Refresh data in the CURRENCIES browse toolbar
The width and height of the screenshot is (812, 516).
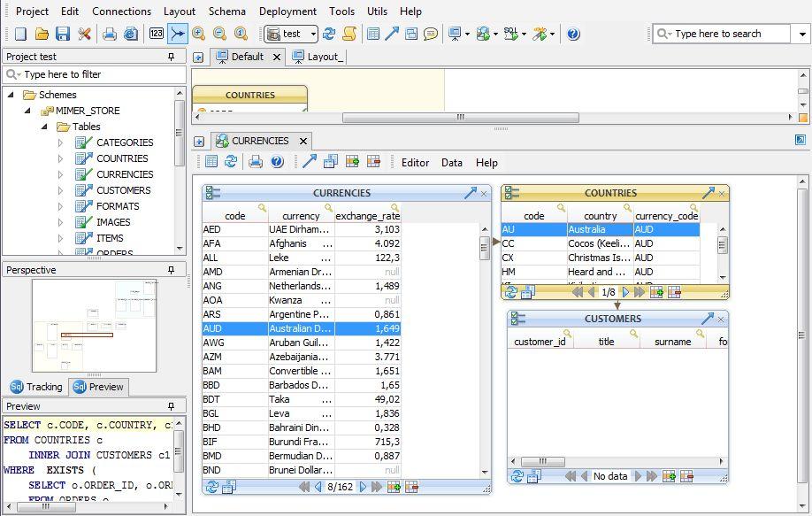(231, 162)
